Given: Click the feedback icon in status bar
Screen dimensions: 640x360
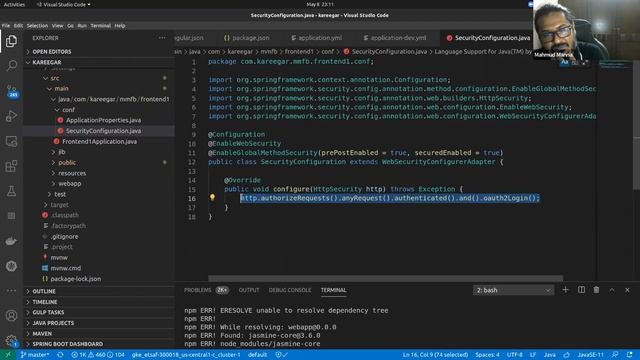Looking at the screenshot, I should pos(615,355).
